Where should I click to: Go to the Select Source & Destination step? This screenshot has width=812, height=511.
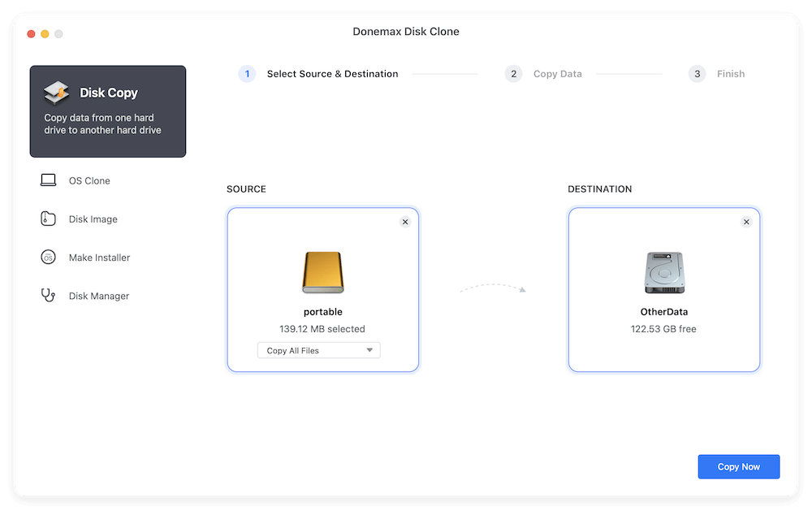tap(332, 73)
